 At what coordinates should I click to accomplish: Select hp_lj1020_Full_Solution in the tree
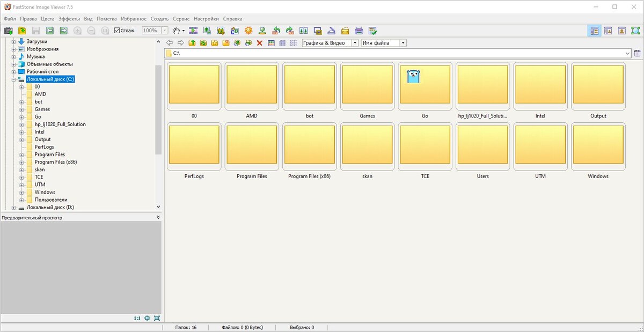[60, 124]
